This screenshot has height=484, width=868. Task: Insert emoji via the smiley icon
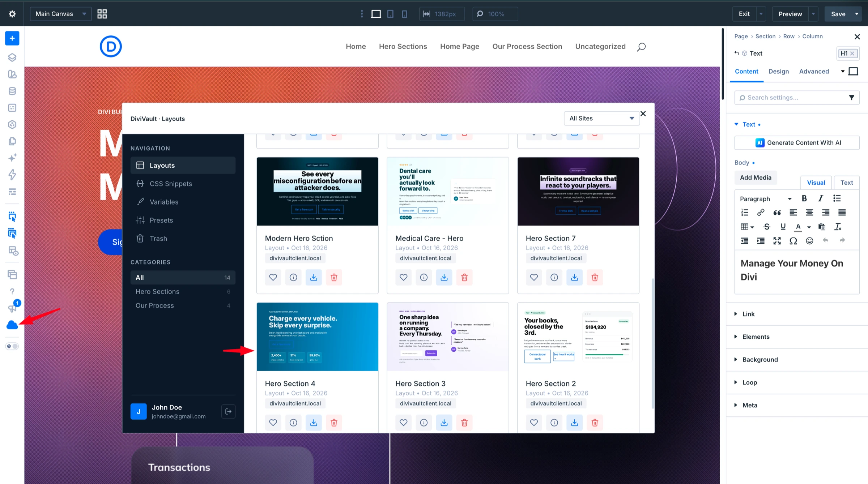coord(809,241)
